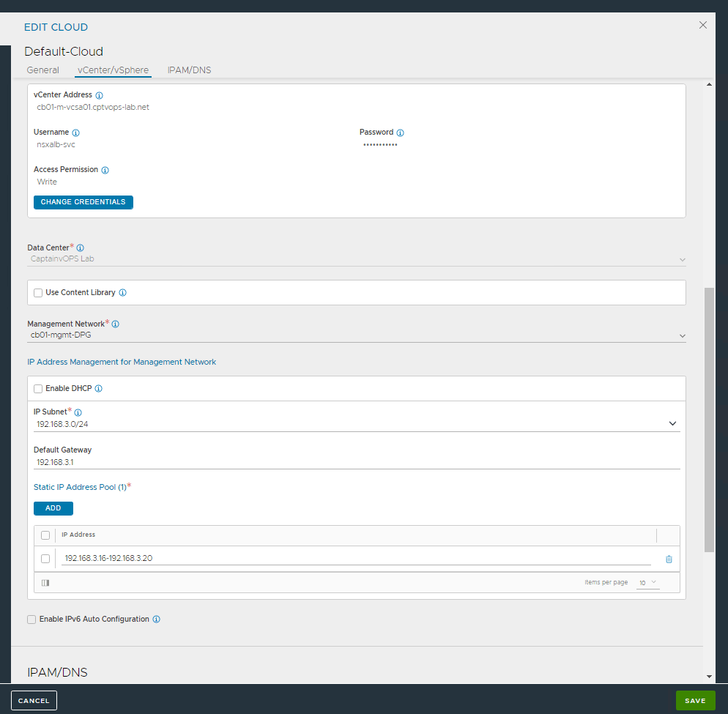Open column settings icon below IP table
Screen dimensions: 728x714
click(45, 583)
